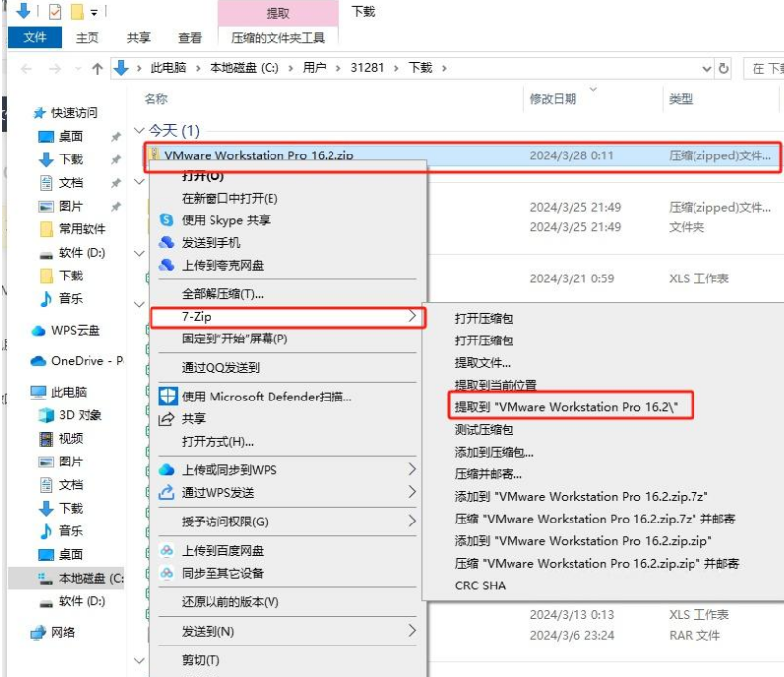The image size is (784, 677).
Task: Switch to the 主页 ribbon tab
Action: pos(87,38)
